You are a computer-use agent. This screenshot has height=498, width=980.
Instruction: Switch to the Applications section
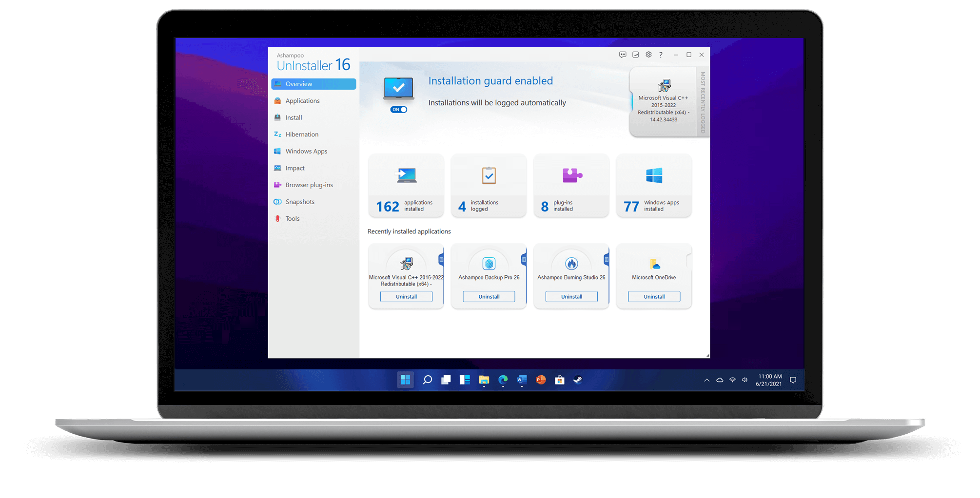tap(277, 100)
